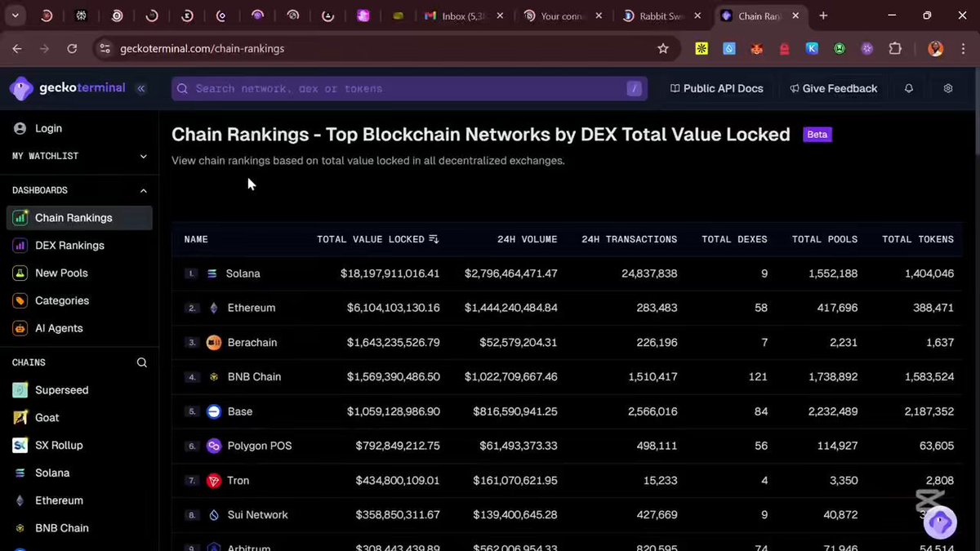Click Tron logo in table

(214, 480)
